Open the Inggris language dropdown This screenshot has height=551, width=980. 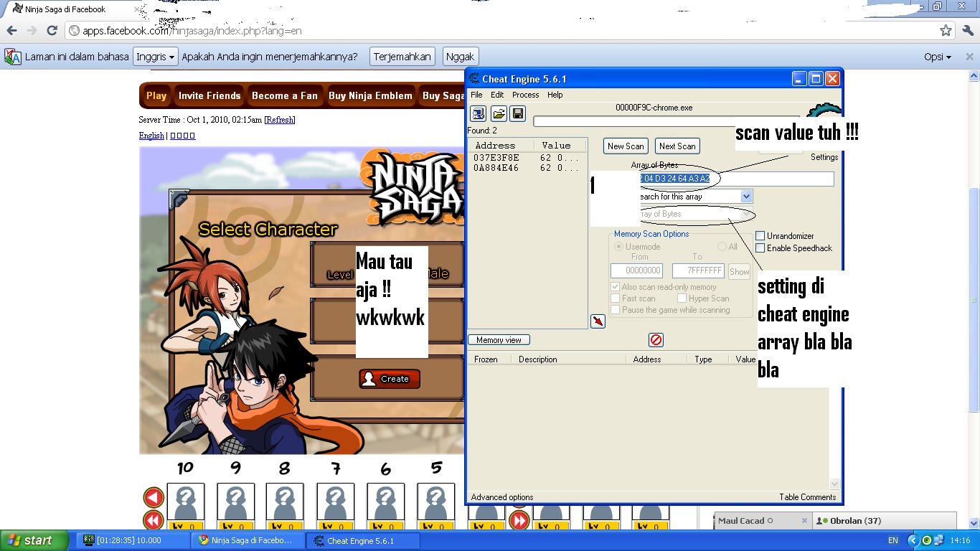(155, 57)
